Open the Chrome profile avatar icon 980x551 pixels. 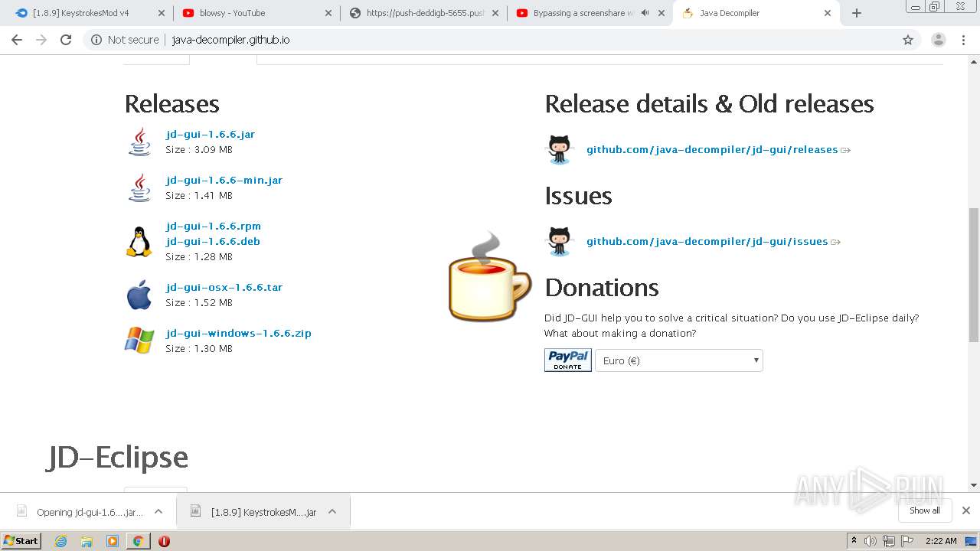(x=939, y=40)
